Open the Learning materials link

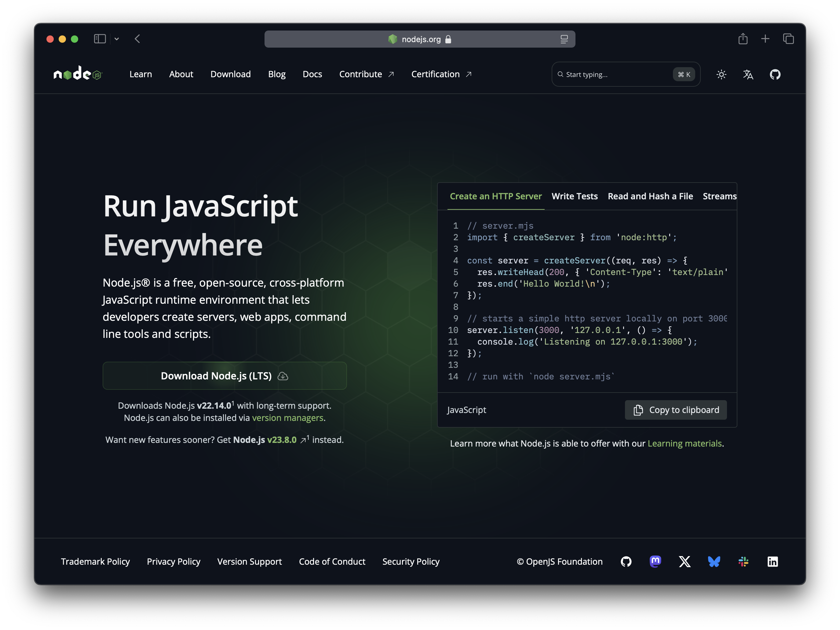684,443
